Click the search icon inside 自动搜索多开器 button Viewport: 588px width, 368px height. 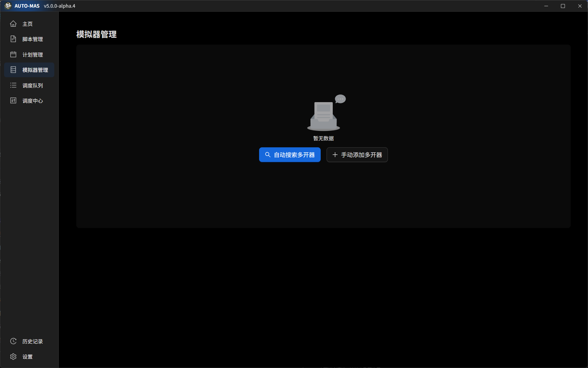[267, 155]
